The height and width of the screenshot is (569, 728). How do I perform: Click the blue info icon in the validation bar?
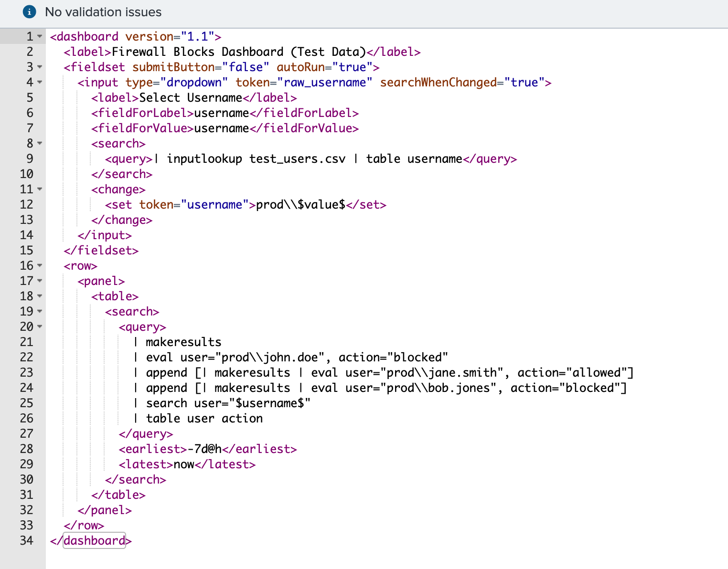click(29, 12)
